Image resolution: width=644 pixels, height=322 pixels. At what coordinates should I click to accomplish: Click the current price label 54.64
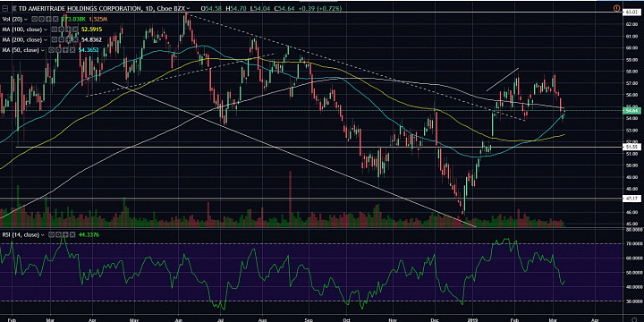(631, 111)
